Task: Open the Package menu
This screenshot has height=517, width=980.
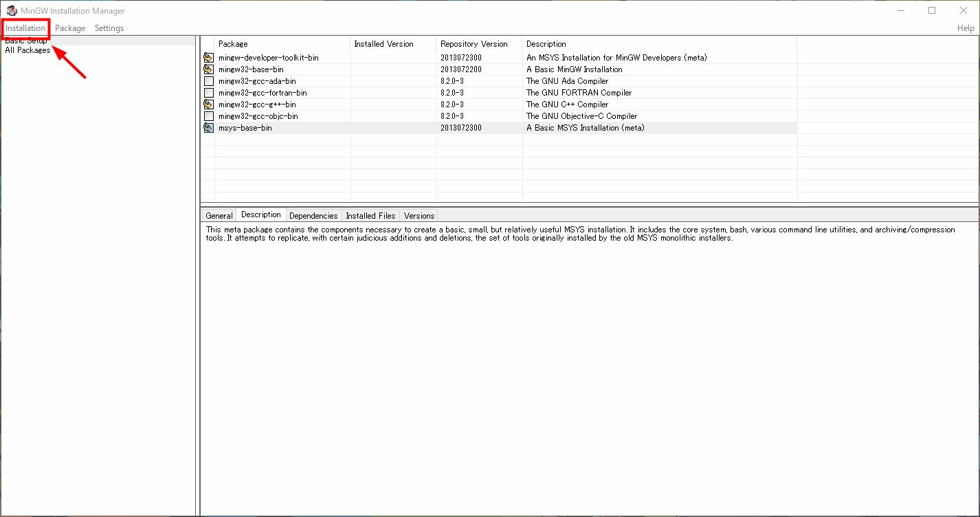Action: coord(70,28)
